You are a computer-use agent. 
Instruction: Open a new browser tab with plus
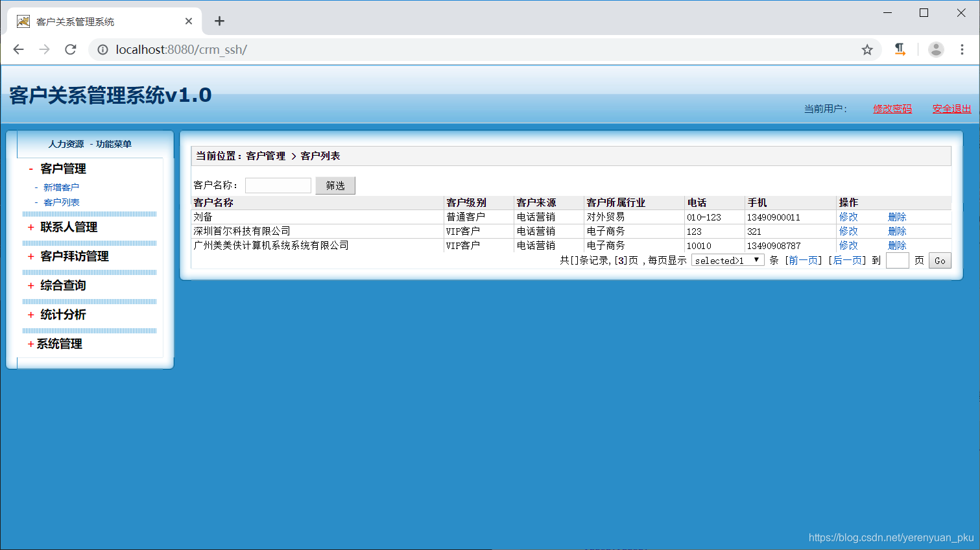point(219,21)
